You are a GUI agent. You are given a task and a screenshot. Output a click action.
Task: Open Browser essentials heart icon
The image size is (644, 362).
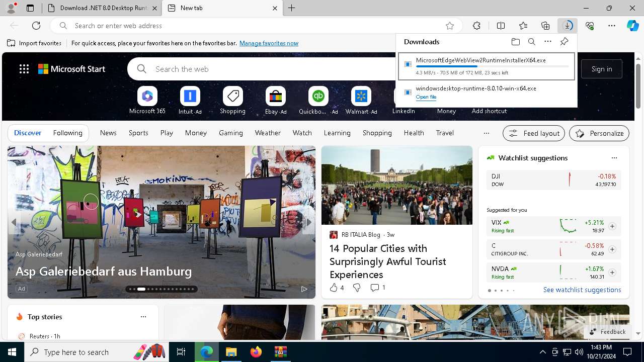tap(590, 26)
